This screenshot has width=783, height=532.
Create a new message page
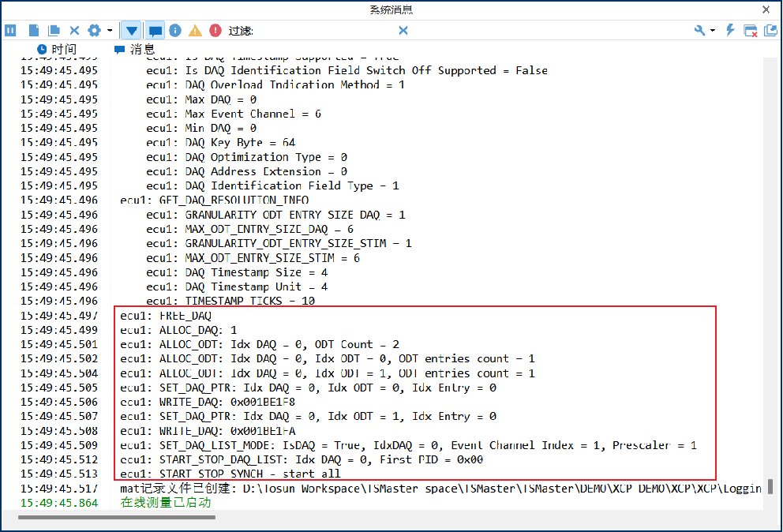32,30
